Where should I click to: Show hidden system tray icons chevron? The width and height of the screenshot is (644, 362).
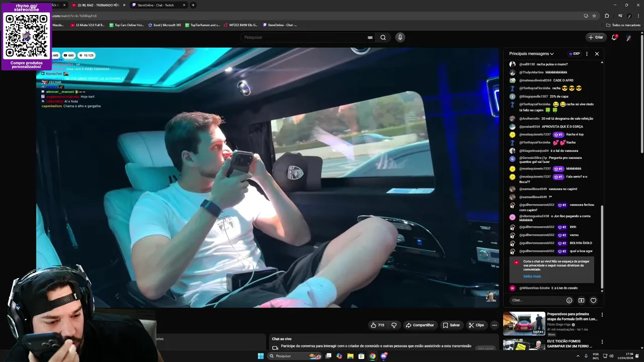pos(579,356)
